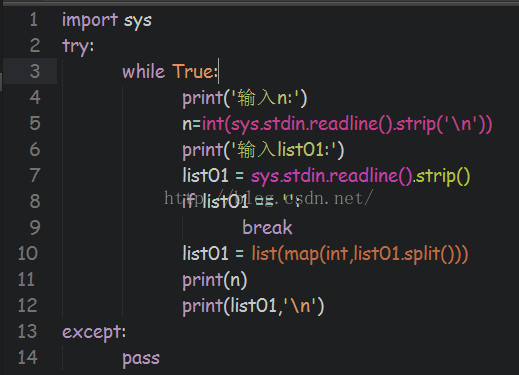Click print('输入list01:') on line 6
Screen dimensions: 519x375
coord(263,150)
